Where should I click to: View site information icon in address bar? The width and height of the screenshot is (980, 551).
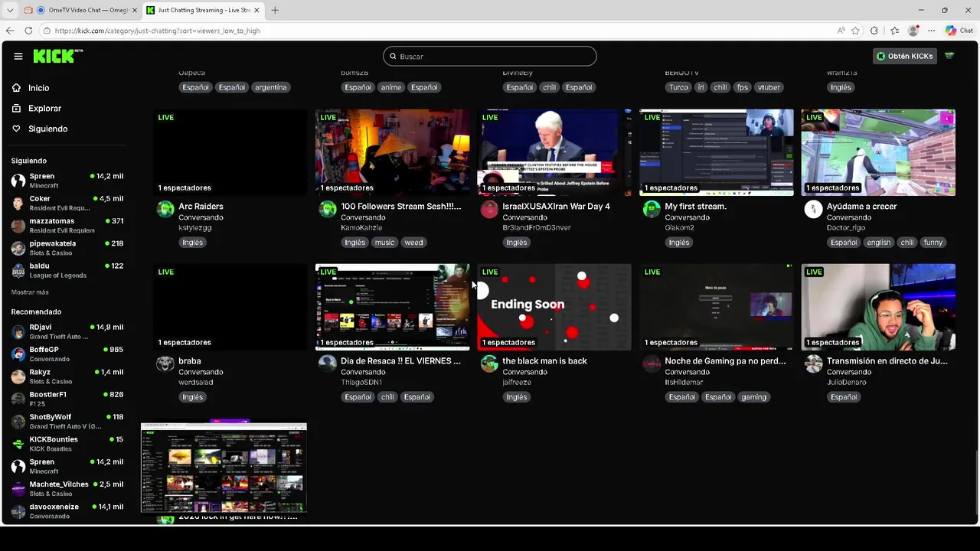coord(47,31)
